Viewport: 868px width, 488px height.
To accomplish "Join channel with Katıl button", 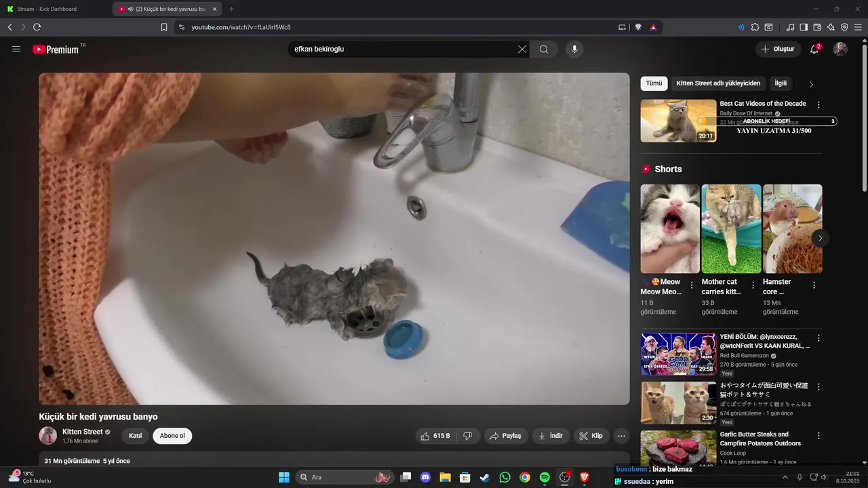I will pyautogui.click(x=136, y=436).
